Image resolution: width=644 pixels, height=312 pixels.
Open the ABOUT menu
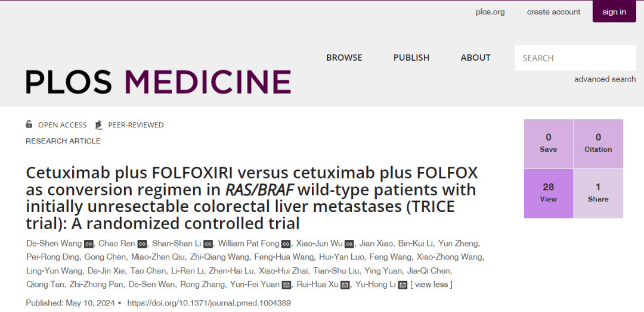[x=476, y=58]
